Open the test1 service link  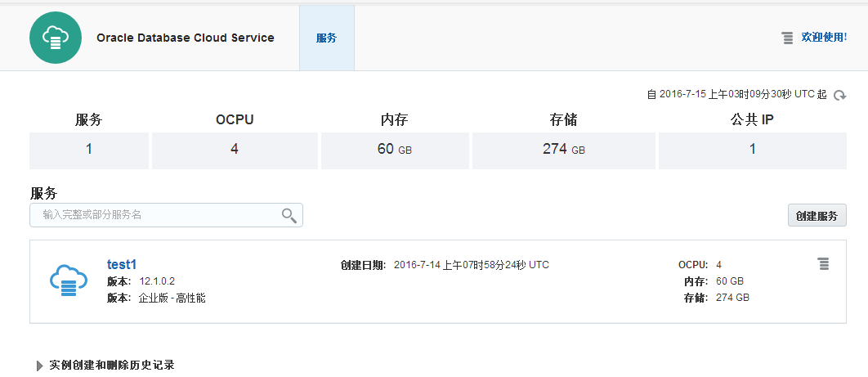[122, 264]
